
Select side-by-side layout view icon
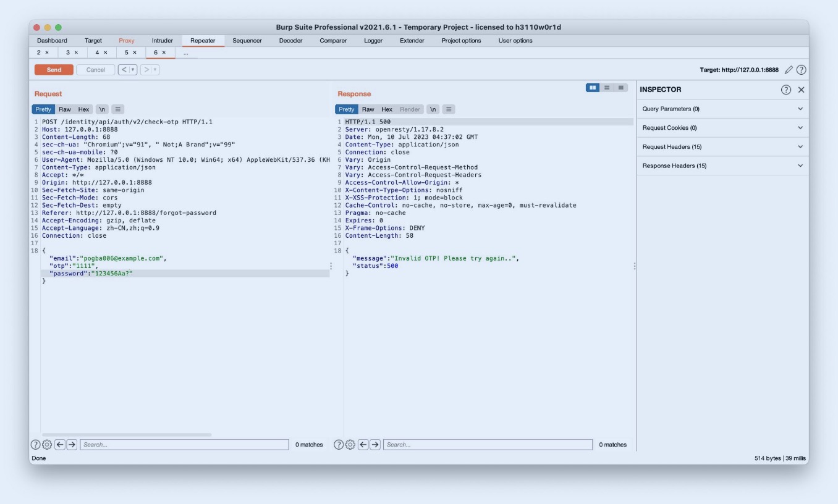(x=593, y=88)
